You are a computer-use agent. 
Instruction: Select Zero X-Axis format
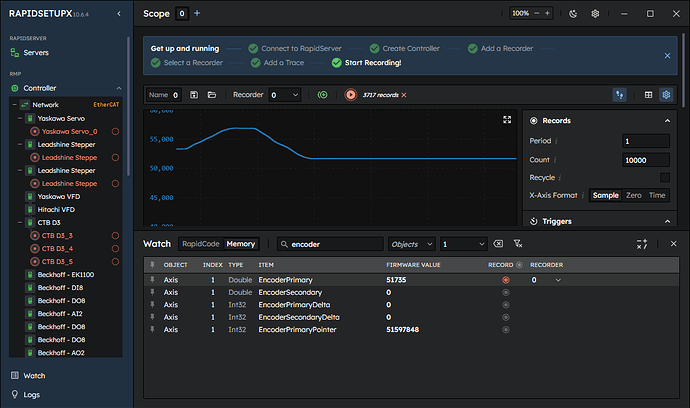[634, 195]
